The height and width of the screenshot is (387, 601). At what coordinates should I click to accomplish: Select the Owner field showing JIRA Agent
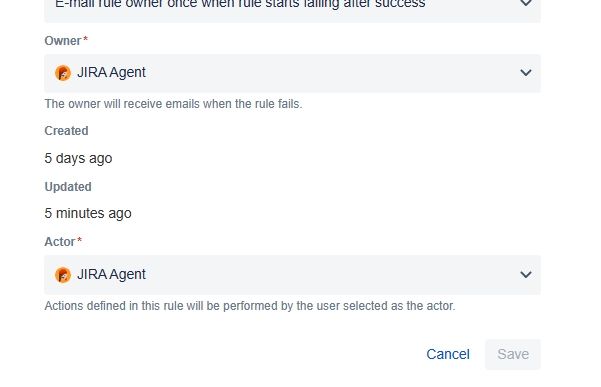point(292,73)
